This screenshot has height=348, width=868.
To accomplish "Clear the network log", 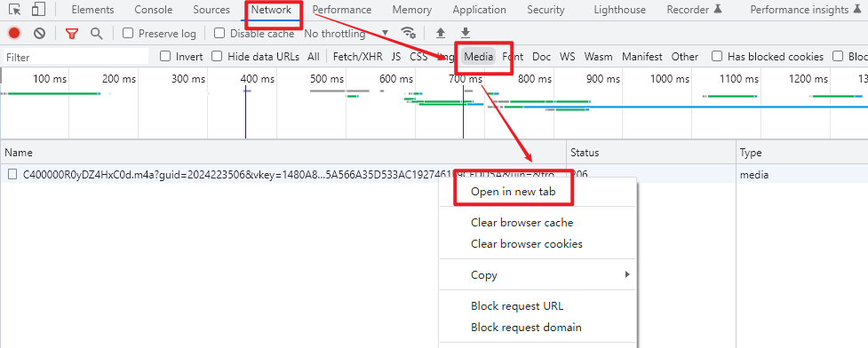I will pos(39,33).
